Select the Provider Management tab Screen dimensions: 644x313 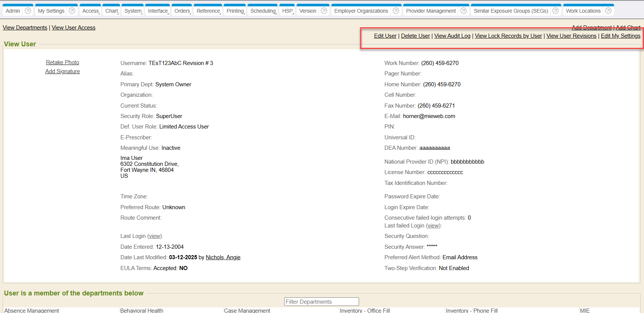pyautogui.click(x=431, y=11)
